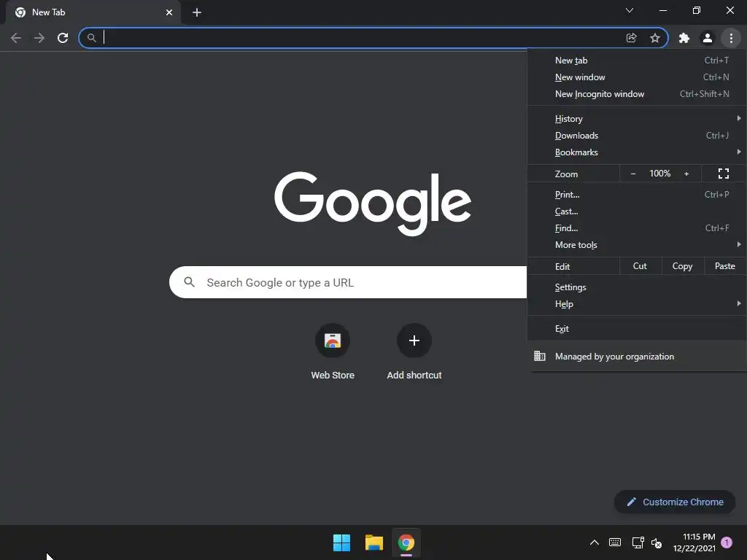Select New tab from the menu
Image resolution: width=747 pixels, height=560 pixels.
point(636,61)
